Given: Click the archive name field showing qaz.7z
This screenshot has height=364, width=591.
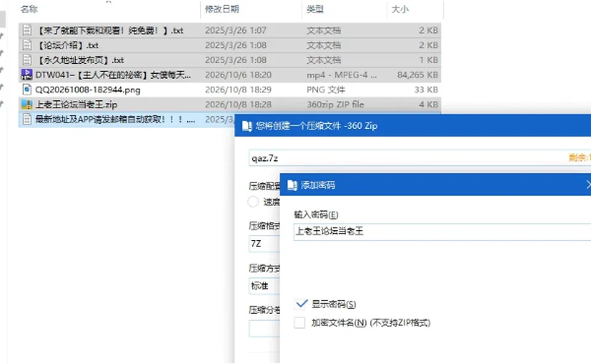Looking at the screenshot, I should tap(420, 158).
